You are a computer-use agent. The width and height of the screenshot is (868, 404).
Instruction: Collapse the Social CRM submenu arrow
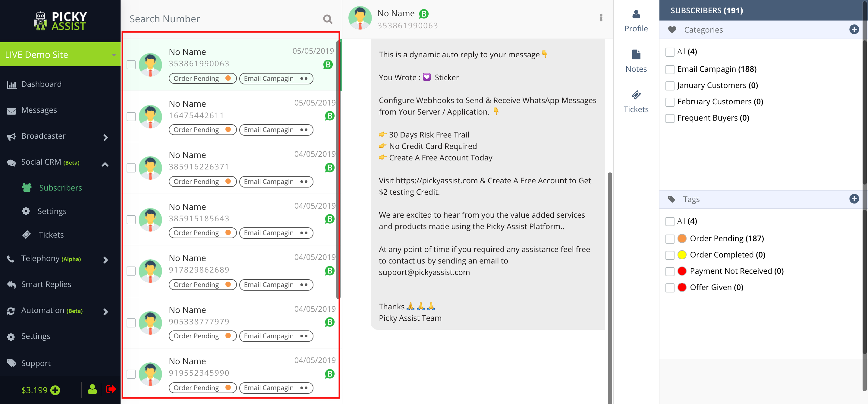coord(105,164)
